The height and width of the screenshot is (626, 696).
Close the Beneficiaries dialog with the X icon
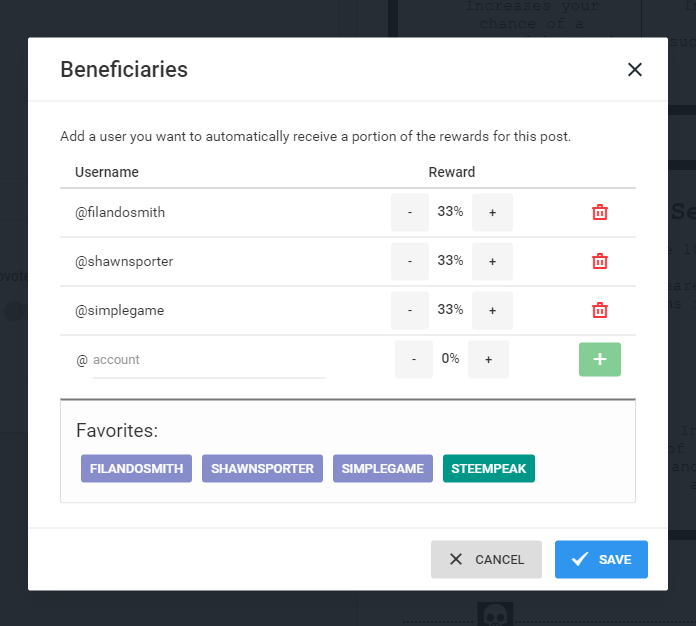[x=635, y=69]
